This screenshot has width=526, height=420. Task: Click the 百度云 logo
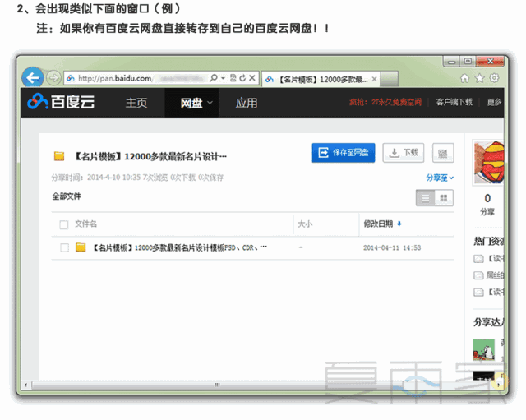pyautogui.click(x=61, y=102)
